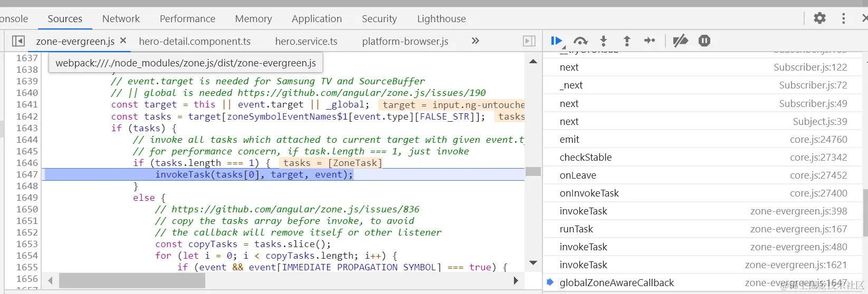Image resolution: width=868 pixels, height=294 pixels.
Task: Click the code editor's vertical scrollbar thumb
Action: tap(533, 171)
